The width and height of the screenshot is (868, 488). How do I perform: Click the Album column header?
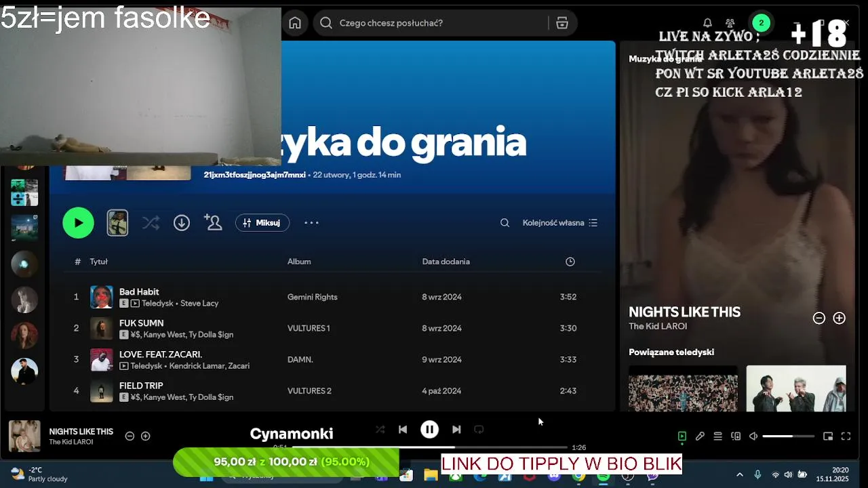coord(299,262)
